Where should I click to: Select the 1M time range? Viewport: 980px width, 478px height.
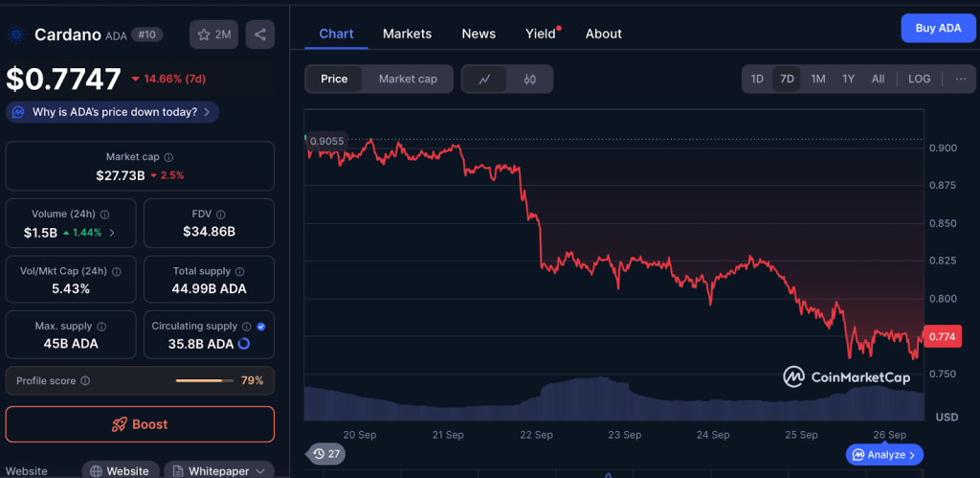click(x=818, y=79)
